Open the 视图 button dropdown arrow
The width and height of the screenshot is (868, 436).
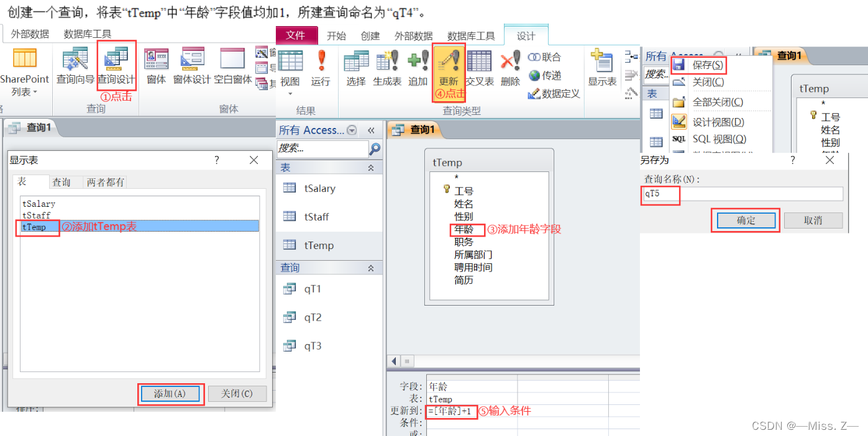(x=290, y=94)
